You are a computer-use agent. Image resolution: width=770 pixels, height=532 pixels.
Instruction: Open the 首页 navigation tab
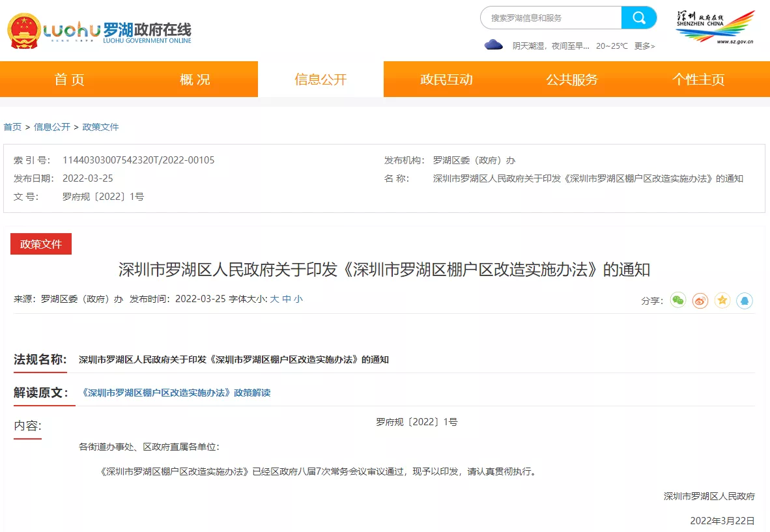click(70, 79)
